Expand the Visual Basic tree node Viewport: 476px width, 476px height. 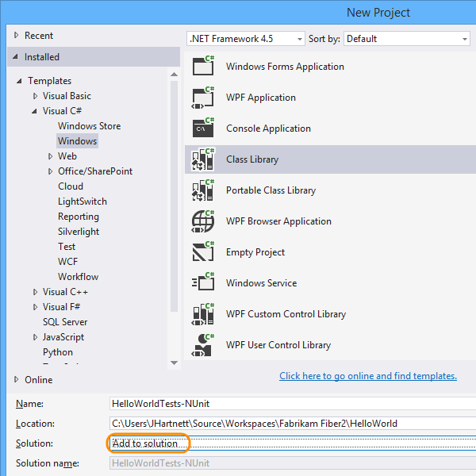35,96
